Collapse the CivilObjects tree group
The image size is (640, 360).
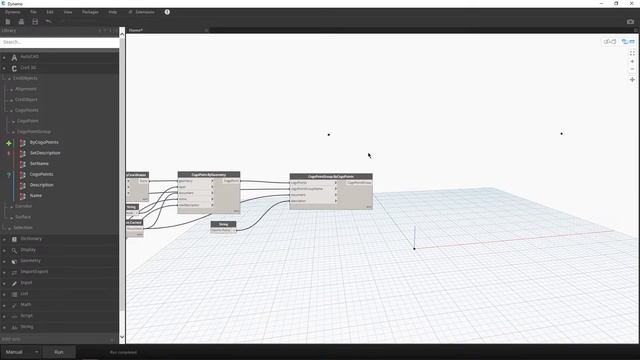point(9,78)
